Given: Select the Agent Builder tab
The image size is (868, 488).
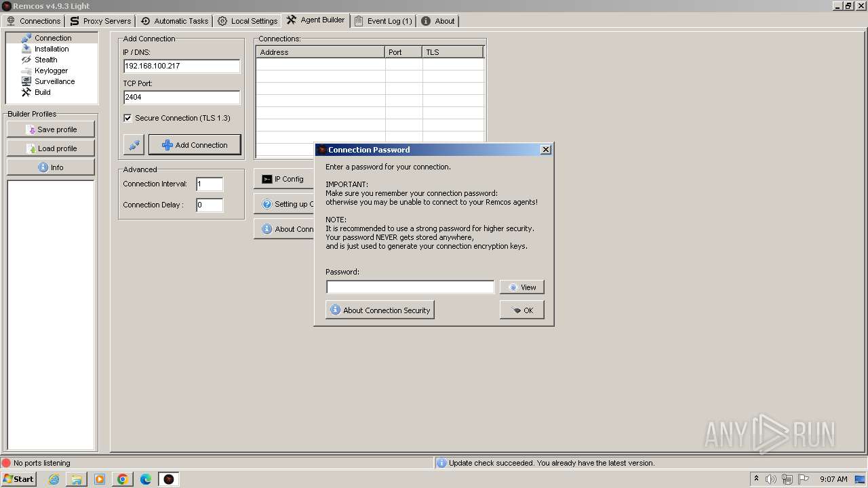Looking at the screenshot, I should (x=316, y=20).
